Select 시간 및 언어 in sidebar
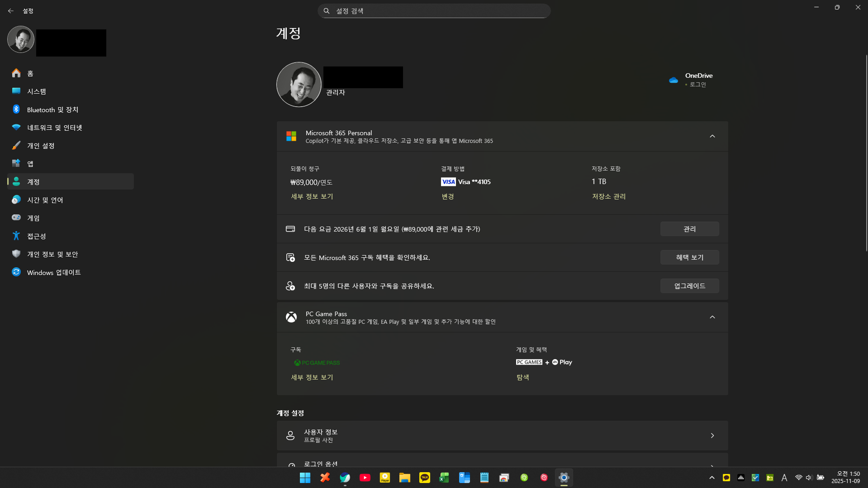The image size is (868, 488). point(45,200)
